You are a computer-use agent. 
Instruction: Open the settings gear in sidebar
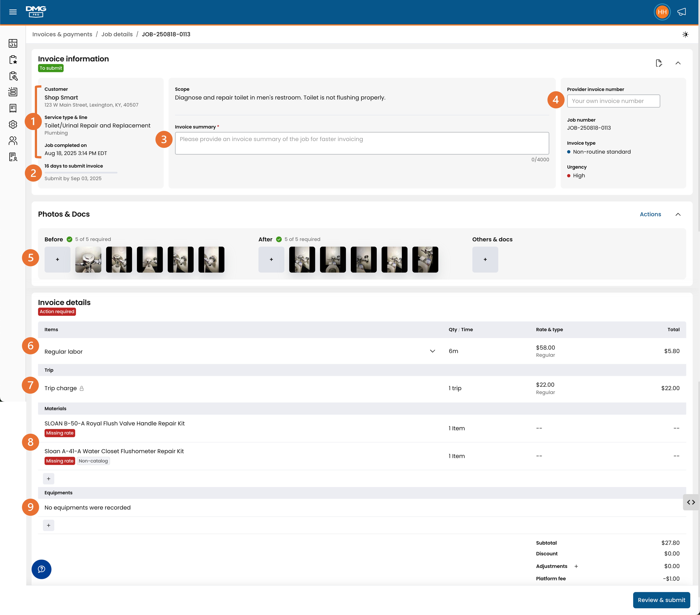click(13, 124)
